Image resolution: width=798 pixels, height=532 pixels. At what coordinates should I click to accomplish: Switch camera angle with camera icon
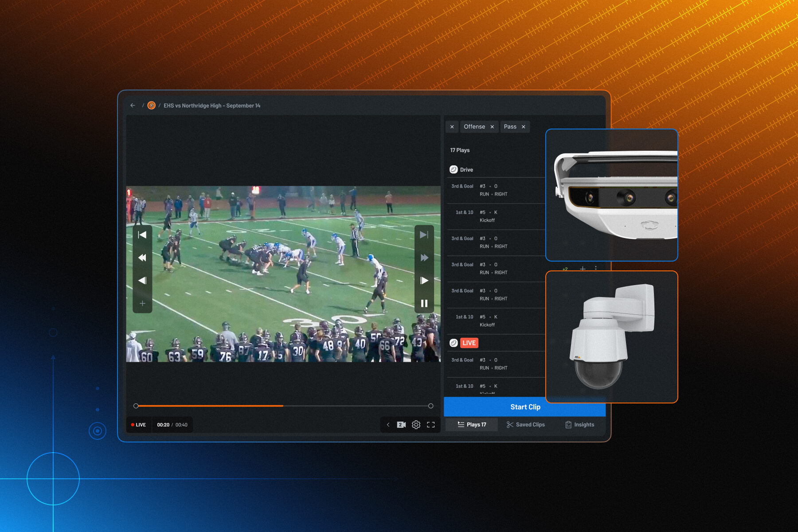click(x=401, y=425)
